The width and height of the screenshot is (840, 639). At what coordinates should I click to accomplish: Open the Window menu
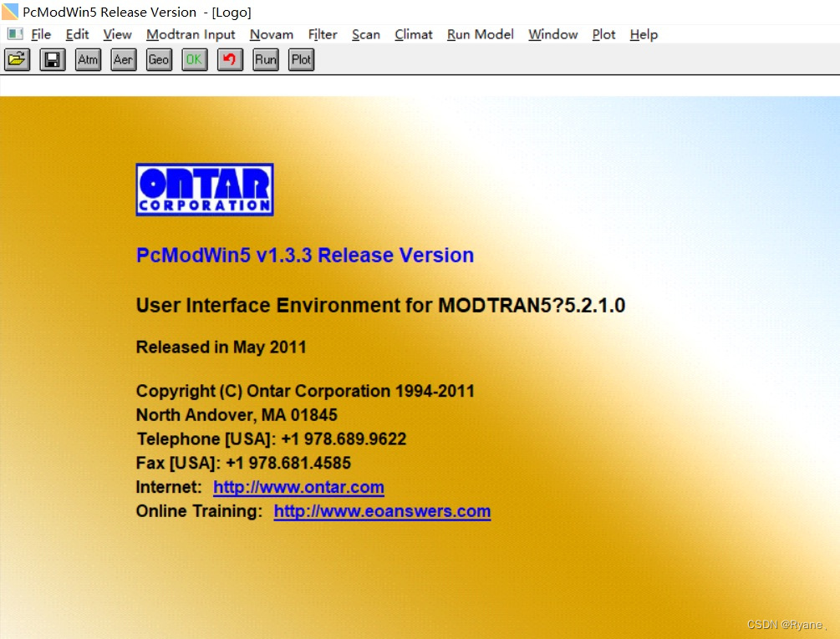(552, 35)
